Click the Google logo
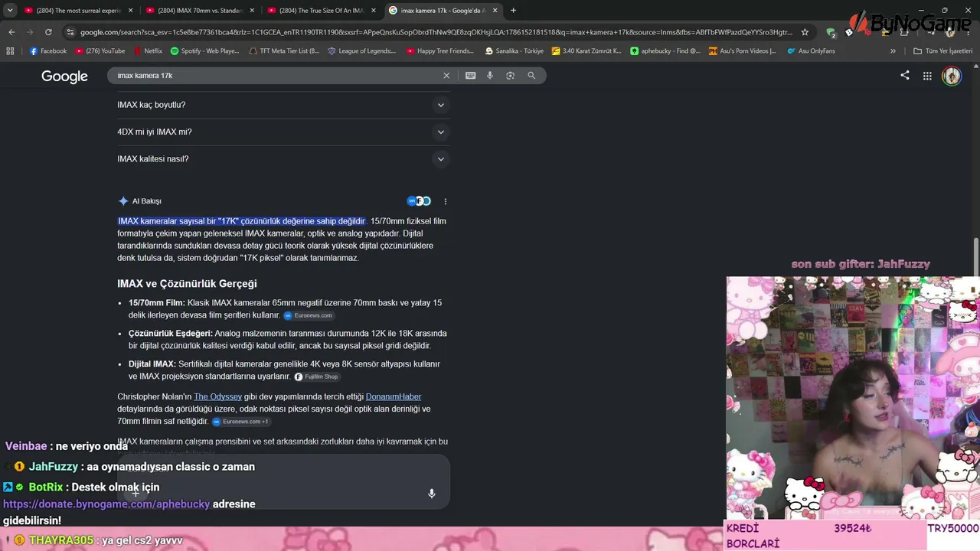The width and height of the screenshot is (980, 551). coord(64,77)
